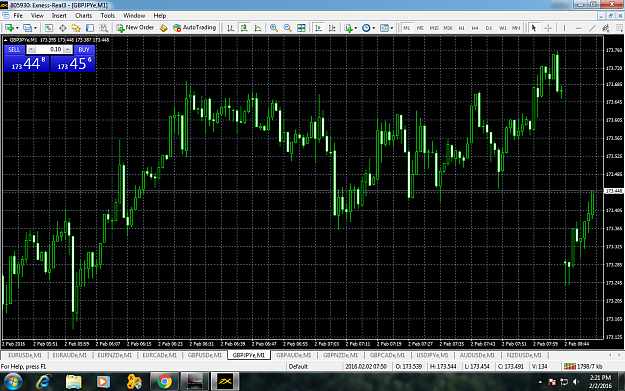Open the Insert menu
This screenshot has width=625, height=391.
59,16
